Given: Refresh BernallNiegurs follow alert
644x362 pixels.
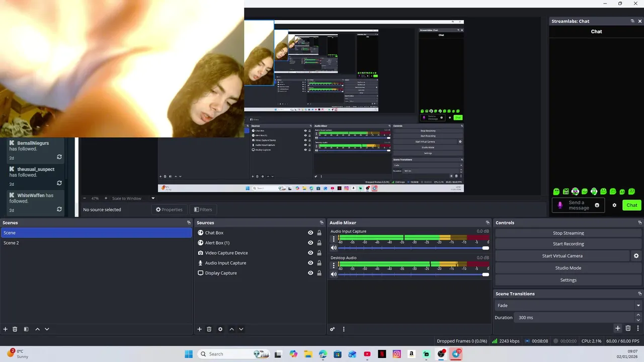Looking at the screenshot, I should tap(59, 157).
